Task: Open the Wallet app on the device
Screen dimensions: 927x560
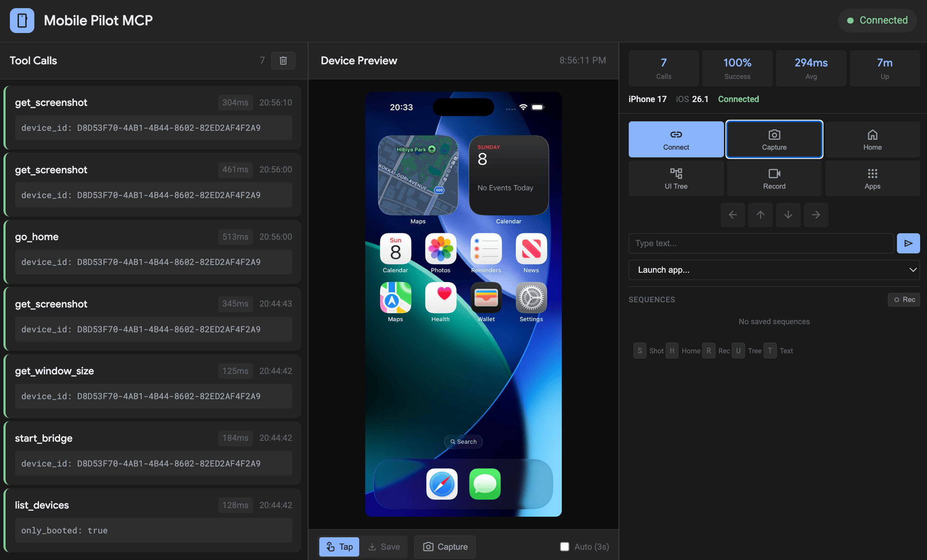Action: coord(486,298)
